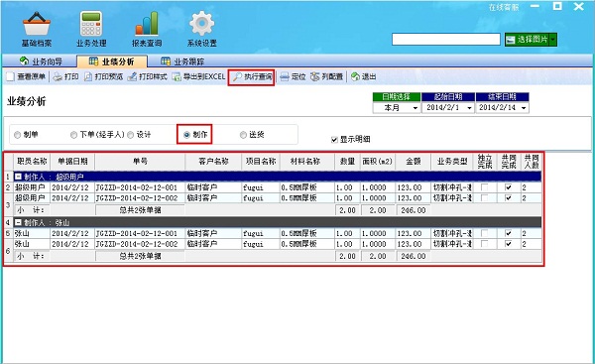Click 张山 row JGZZD-2014-02-12-002 cell
The image size is (595, 364).
point(140,244)
